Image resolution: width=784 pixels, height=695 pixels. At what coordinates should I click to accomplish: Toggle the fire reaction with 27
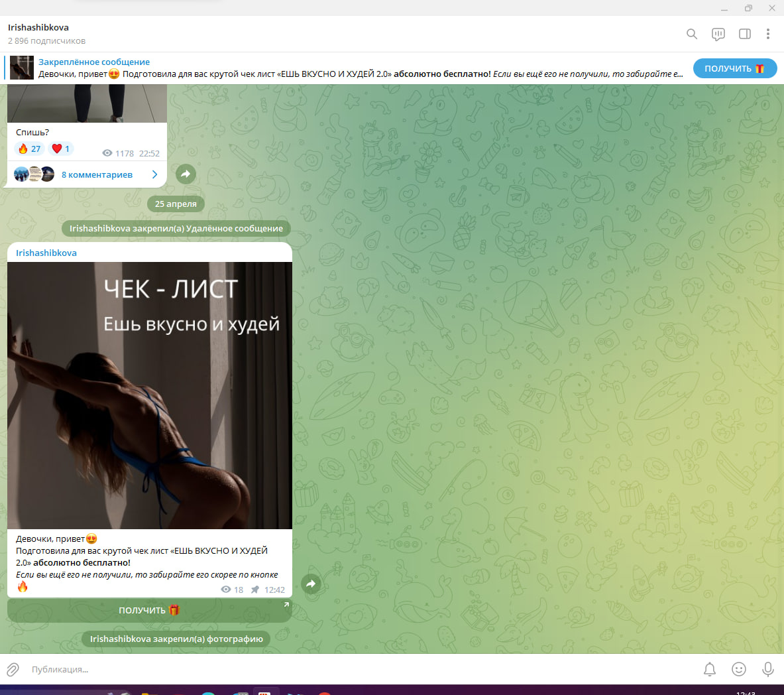click(x=30, y=149)
